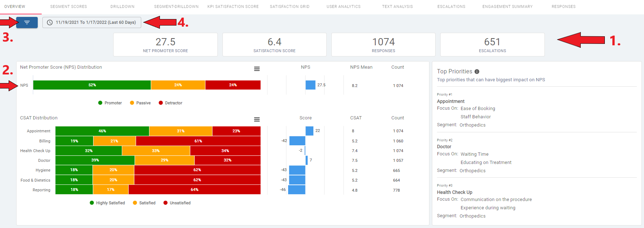Viewport: 644px width, 228px height.
Task: Open the Last 60 Days date range picker
Action: pos(92,23)
